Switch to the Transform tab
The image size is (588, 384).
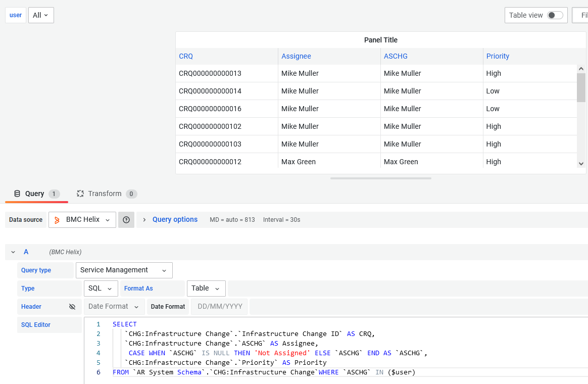107,194
